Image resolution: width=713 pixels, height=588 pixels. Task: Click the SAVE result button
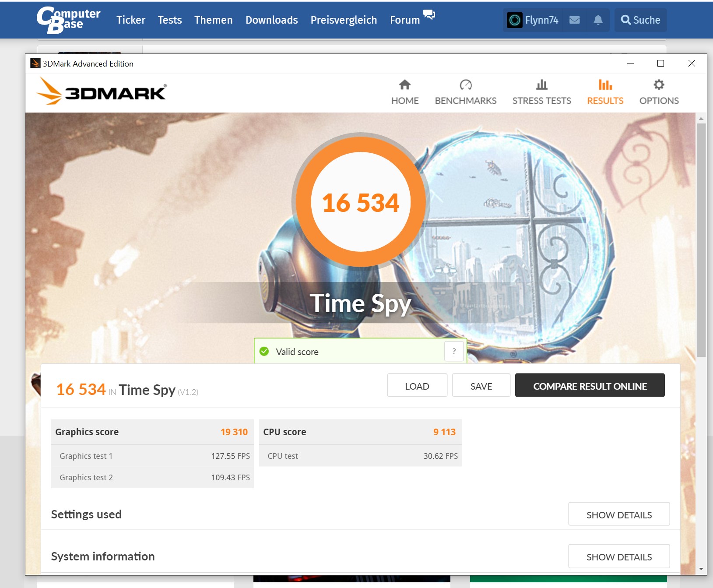click(x=481, y=385)
